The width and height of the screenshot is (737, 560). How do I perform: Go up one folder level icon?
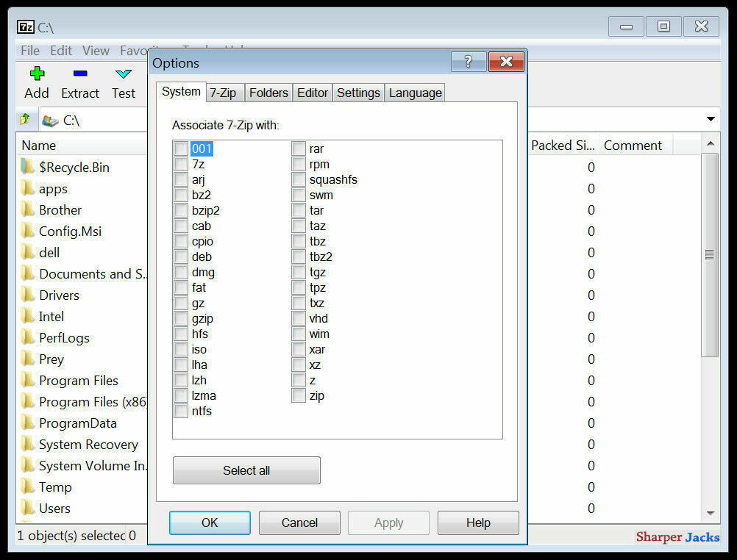[x=26, y=120]
